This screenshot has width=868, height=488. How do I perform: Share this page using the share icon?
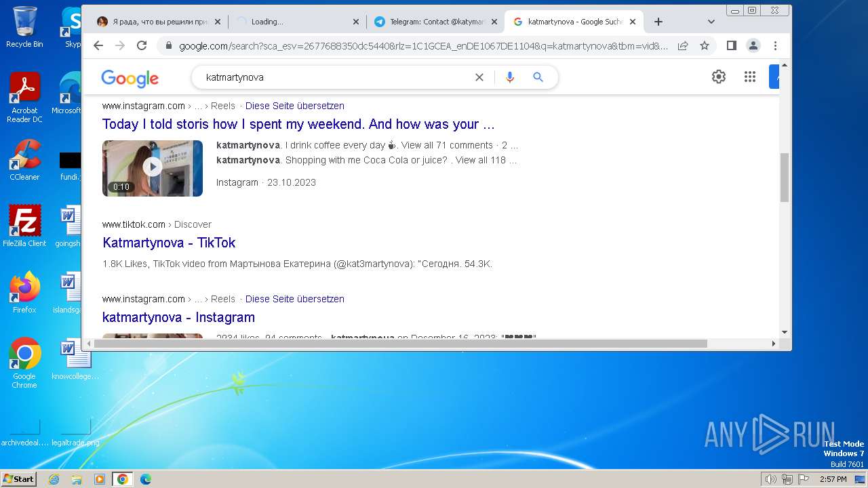click(683, 45)
